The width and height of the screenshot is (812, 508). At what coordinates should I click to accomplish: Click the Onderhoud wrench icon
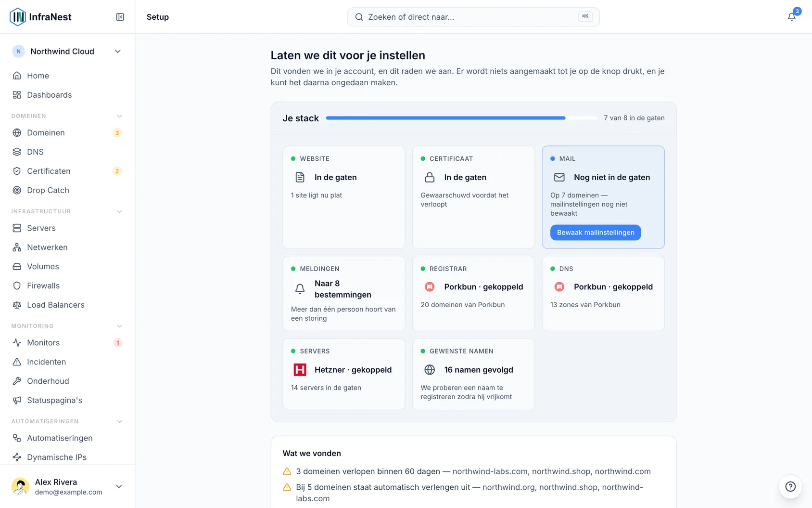(17, 381)
